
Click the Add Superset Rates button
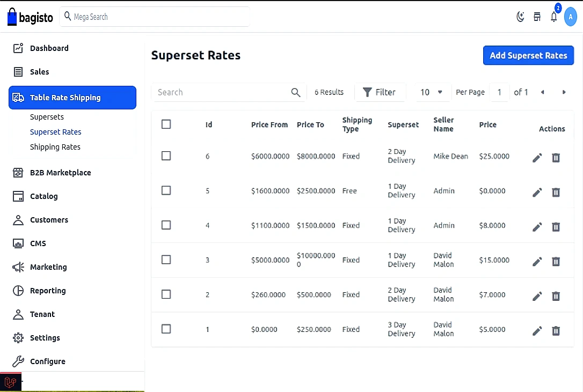click(x=528, y=55)
